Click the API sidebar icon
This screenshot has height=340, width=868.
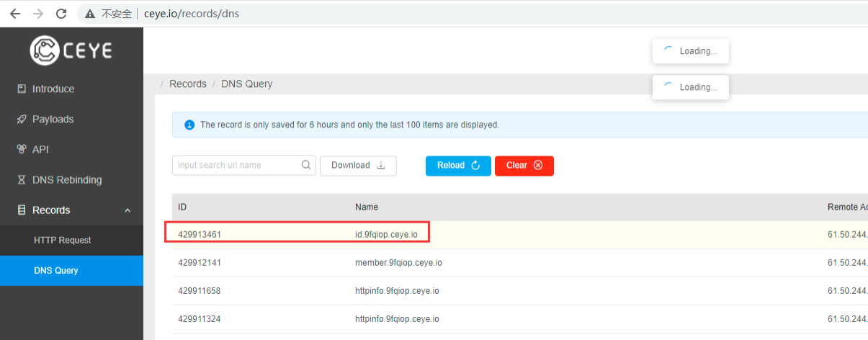tap(22, 150)
